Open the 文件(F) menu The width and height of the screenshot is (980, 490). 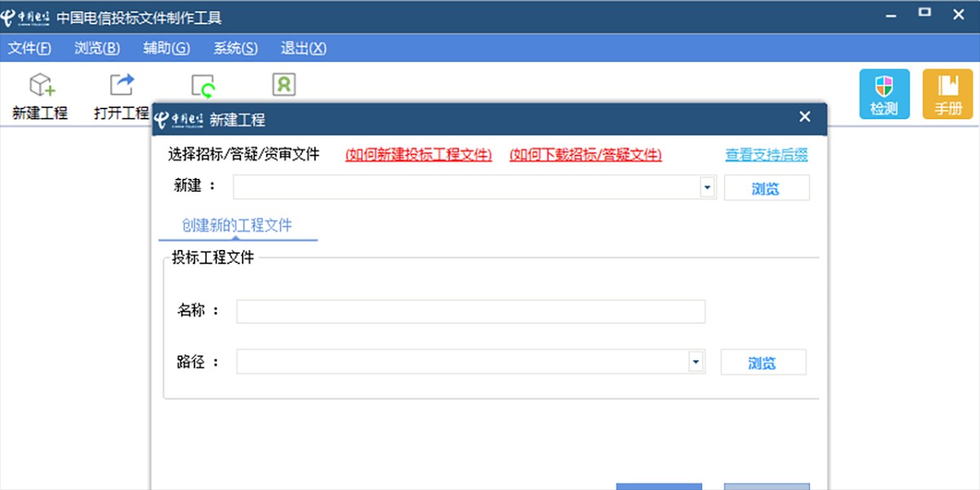[x=30, y=48]
